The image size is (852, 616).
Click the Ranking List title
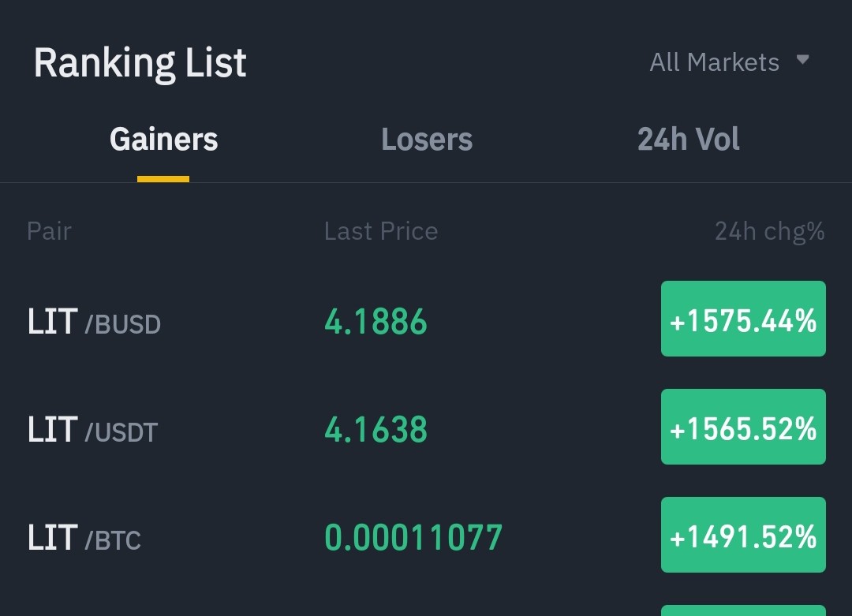click(x=140, y=63)
